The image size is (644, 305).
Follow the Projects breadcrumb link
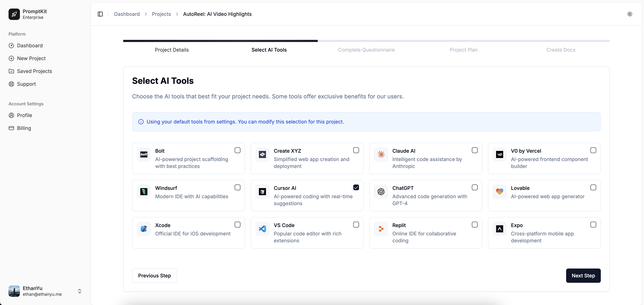pyautogui.click(x=161, y=14)
